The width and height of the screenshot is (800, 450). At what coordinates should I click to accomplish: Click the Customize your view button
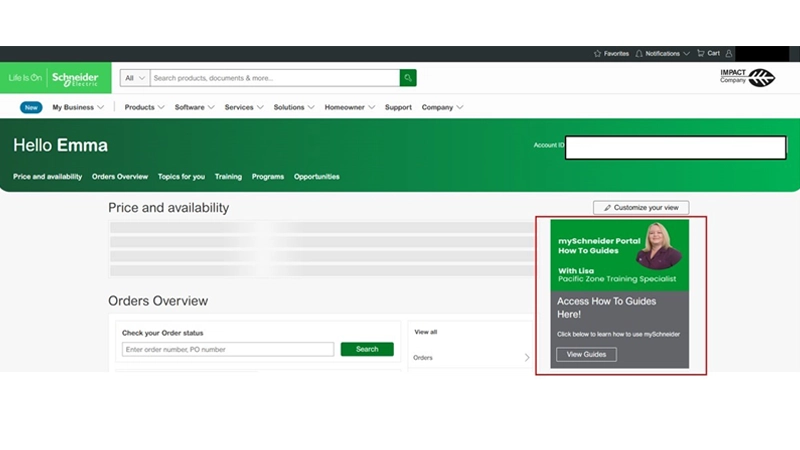641,208
